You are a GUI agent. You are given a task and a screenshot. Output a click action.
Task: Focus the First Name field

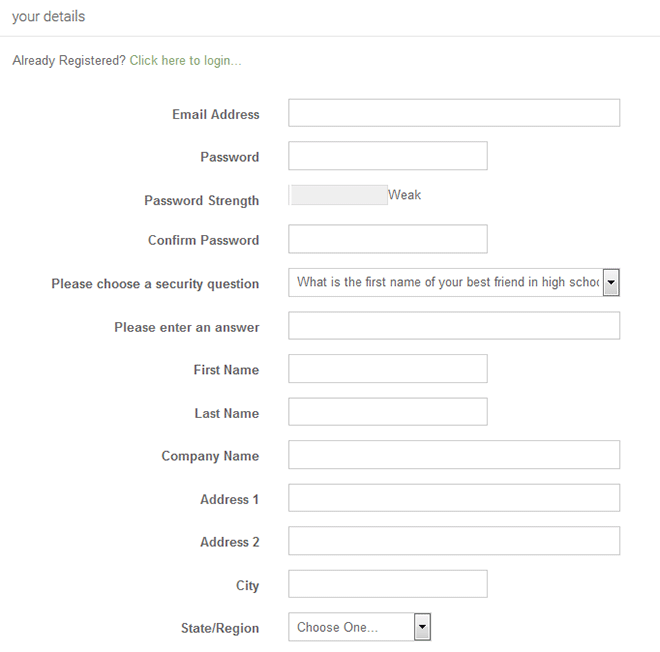coord(387,369)
